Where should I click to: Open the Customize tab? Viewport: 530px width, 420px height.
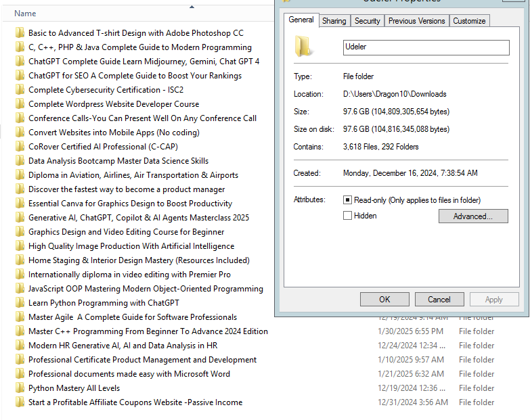point(469,21)
